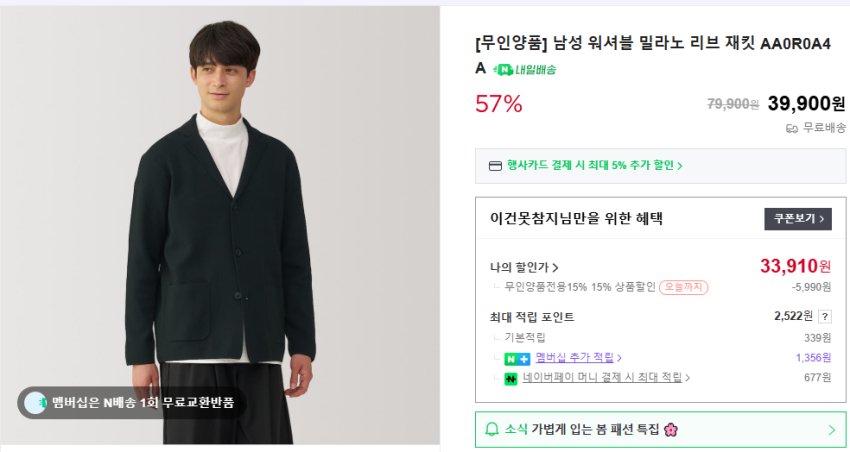The image size is (850, 452).
Task: Open the points help question mark icon
Action: click(x=825, y=317)
